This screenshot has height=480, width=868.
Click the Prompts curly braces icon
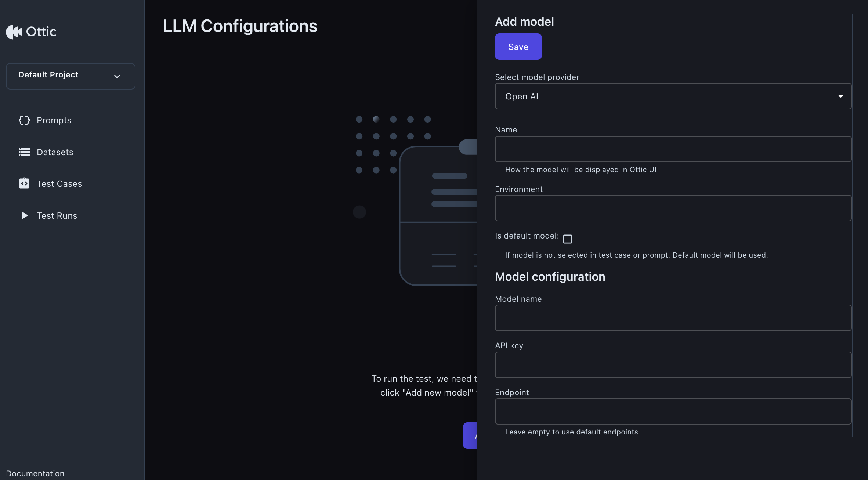(24, 120)
